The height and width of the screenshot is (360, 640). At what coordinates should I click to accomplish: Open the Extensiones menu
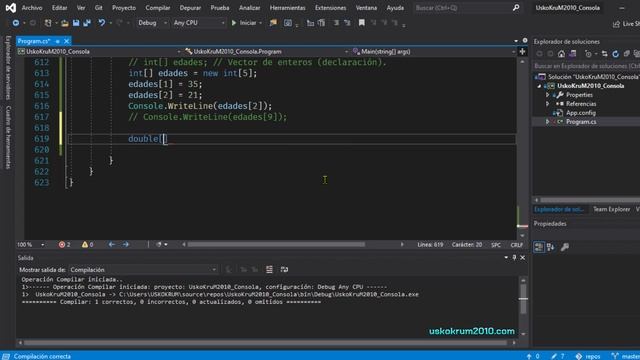tap(330, 8)
